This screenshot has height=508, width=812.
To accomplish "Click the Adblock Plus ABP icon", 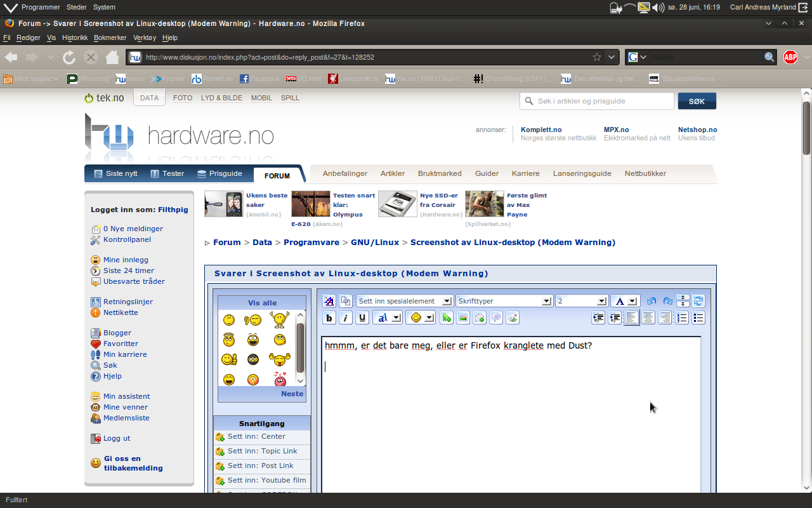I will [790, 57].
